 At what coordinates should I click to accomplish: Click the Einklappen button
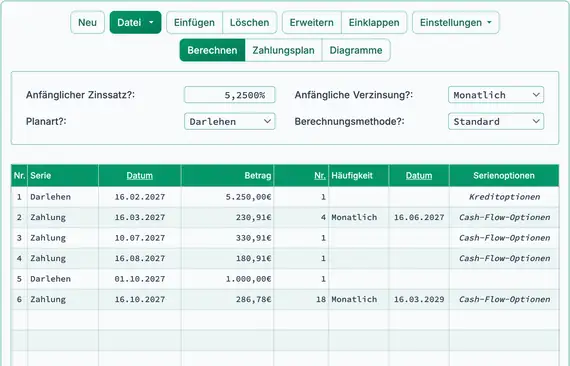click(374, 23)
